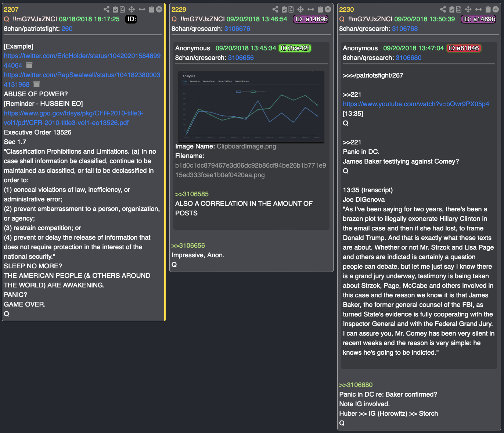This screenshot has height=433, width=504.
Task: Click horizontal expand arrows on post 2230
Action: [478, 10]
